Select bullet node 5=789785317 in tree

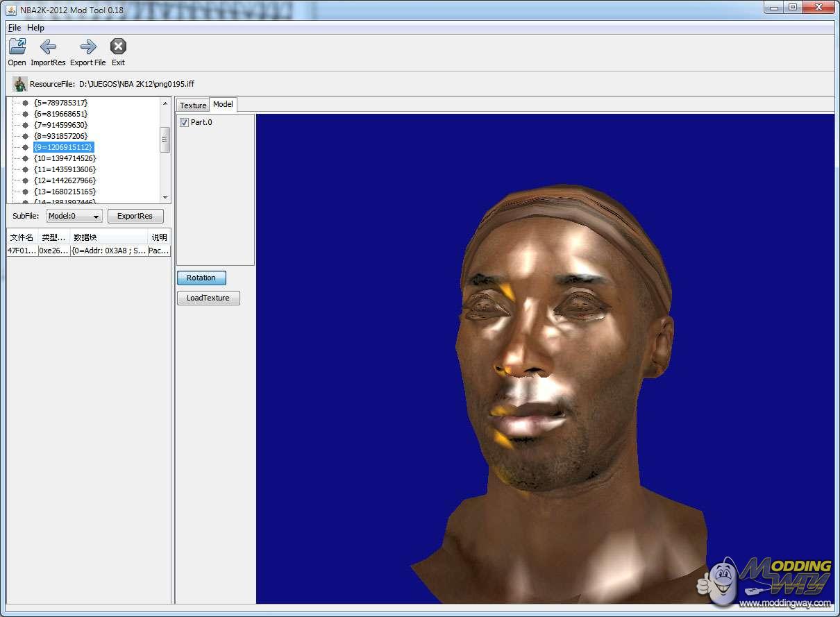pos(26,103)
